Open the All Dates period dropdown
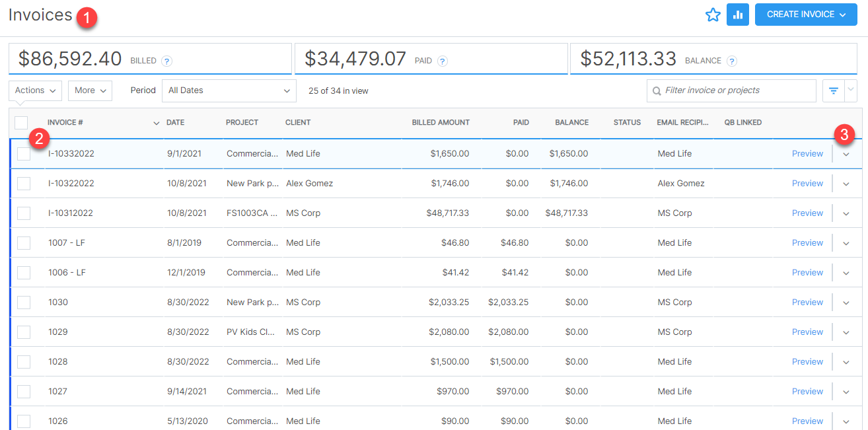 pyautogui.click(x=229, y=90)
